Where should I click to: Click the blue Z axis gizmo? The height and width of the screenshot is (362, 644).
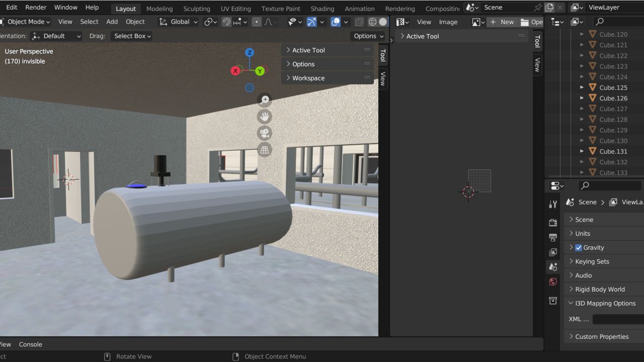(x=249, y=52)
